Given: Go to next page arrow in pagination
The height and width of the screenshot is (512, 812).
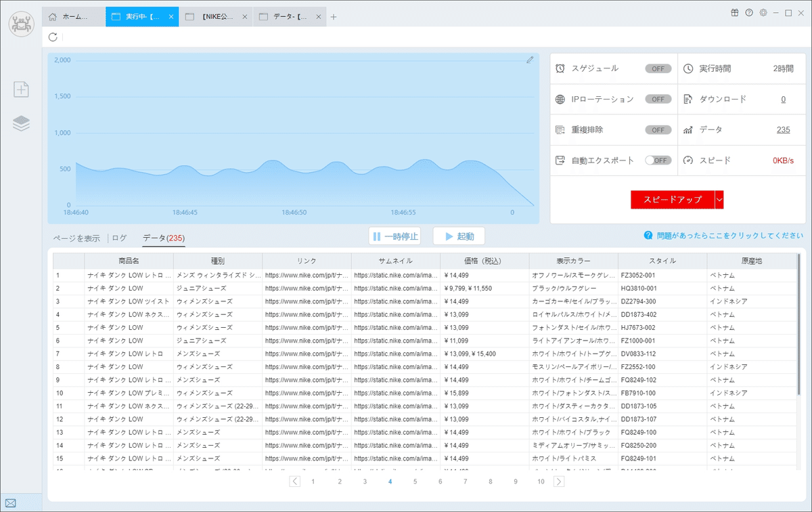Looking at the screenshot, I should coord(559,482).
